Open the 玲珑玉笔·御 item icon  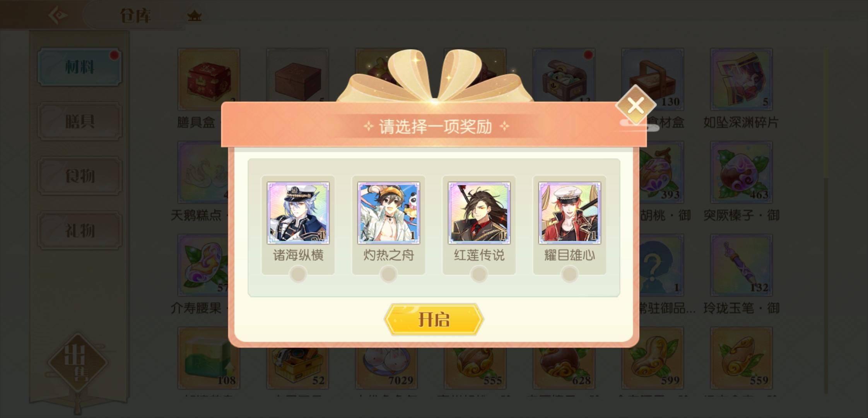(x=741, y=265)
